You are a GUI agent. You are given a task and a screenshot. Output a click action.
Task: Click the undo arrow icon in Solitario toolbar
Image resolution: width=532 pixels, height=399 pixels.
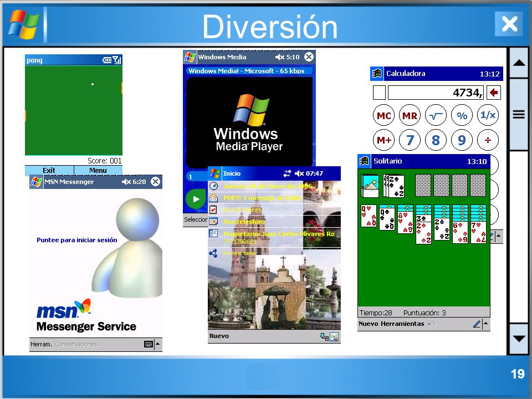(432, 324)
